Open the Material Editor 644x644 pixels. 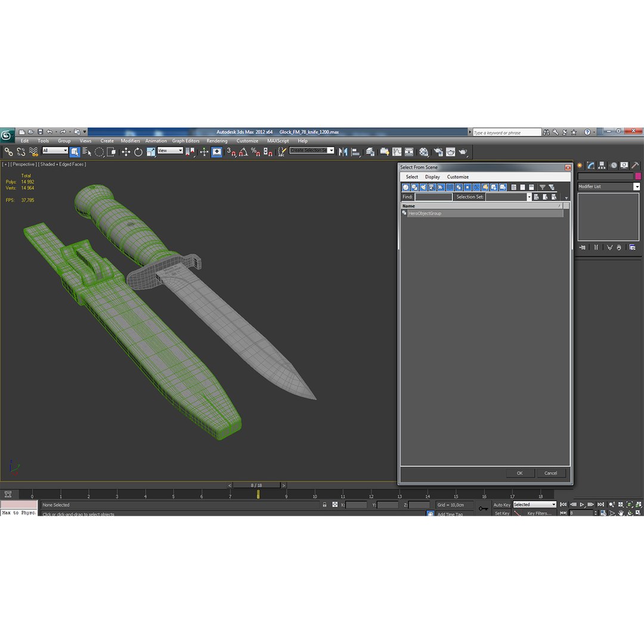pos(424,152)
